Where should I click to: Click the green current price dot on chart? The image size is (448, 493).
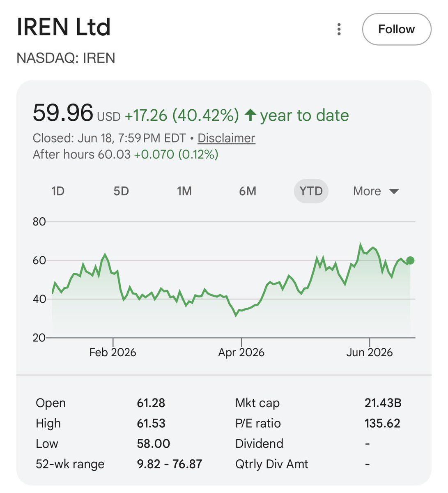coord(410,260)
